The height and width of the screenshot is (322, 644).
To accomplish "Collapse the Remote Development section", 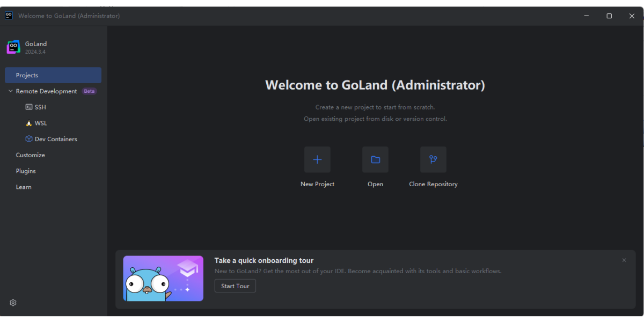I will pos(10,91).
